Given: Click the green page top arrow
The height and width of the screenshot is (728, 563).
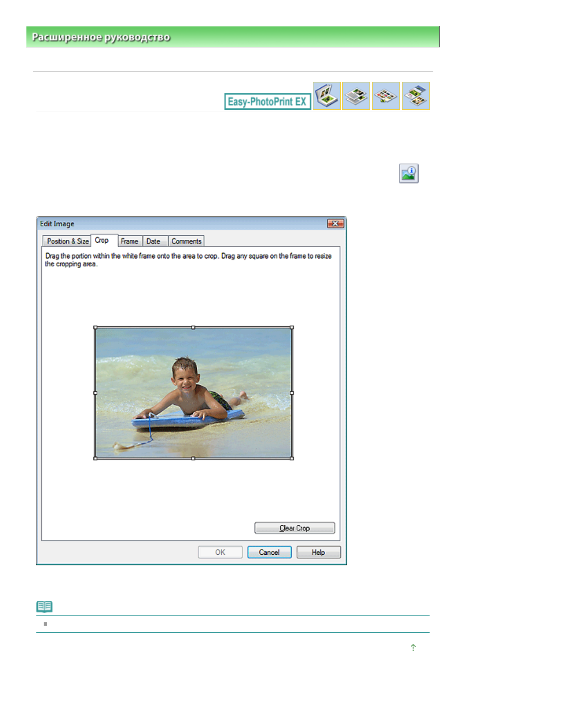Looking at the screenshot, I should click(x=413, y=647).
